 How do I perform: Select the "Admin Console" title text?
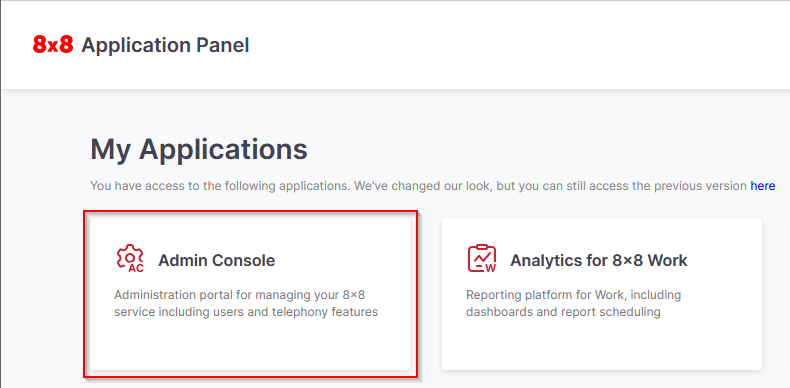[217, 261]
